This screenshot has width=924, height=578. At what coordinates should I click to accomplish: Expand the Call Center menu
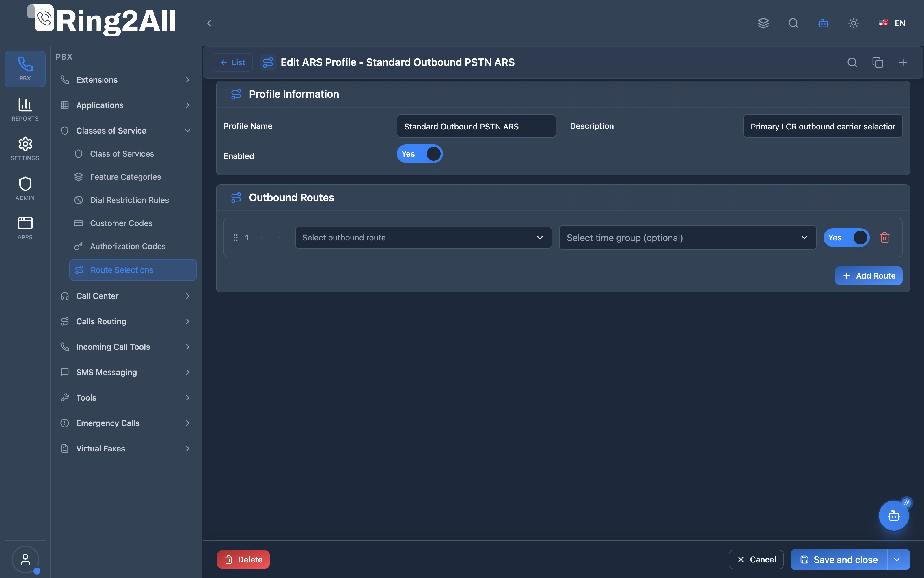(x=126, y=296)
